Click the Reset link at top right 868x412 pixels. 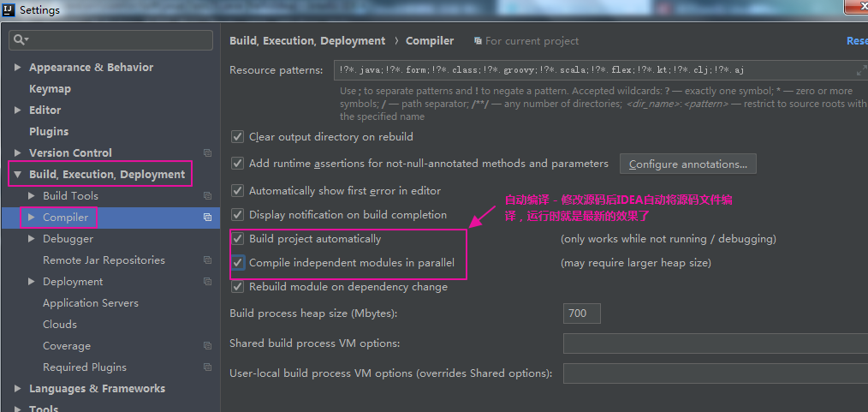tap(857, 41)
